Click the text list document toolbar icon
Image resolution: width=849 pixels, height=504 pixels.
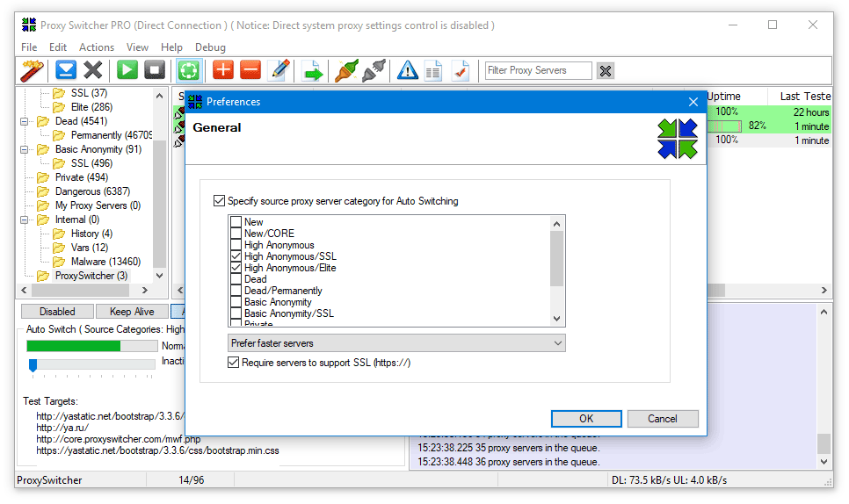[x=433, y=71]
